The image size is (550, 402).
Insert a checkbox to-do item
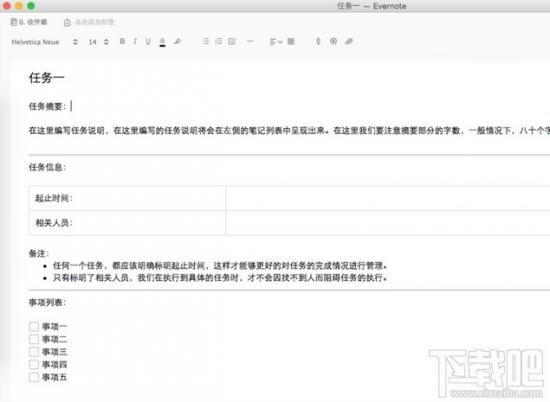point(232,41)
